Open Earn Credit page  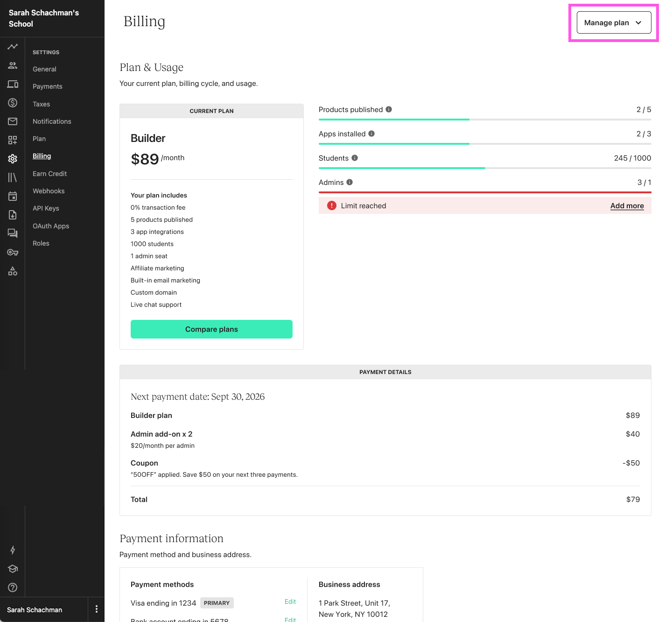pyautogui.click(x=49, y=174)
